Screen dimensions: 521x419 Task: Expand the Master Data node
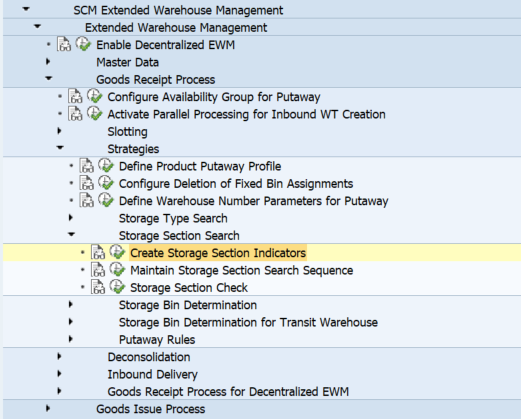click(48, 62)
